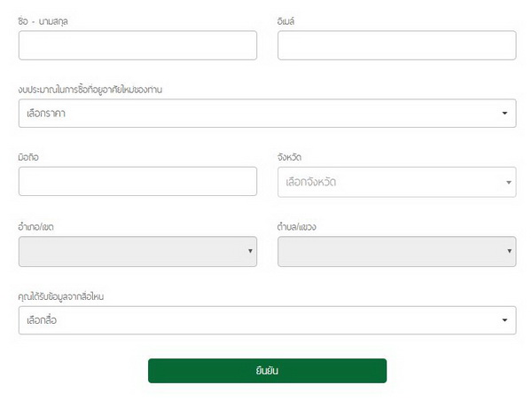532x401 pixels.
Task: Click the arrow icon on อำเภอ/เขต dropdown
Action: 250,252
